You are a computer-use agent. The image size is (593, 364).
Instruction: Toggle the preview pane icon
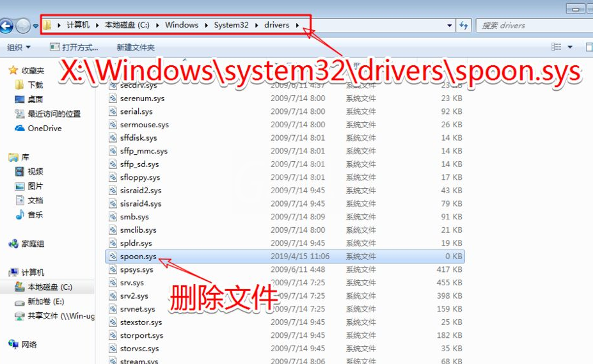pos(589,47)
